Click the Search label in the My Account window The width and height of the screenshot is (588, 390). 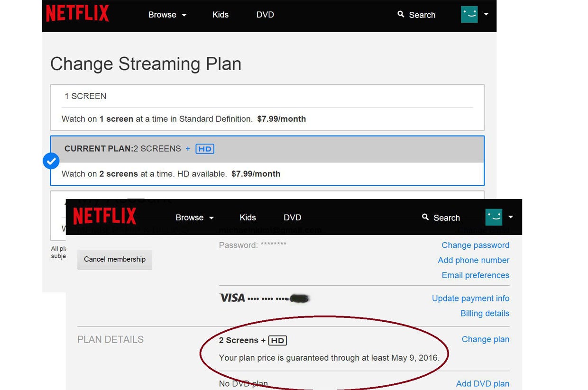[x=447, y=218]
